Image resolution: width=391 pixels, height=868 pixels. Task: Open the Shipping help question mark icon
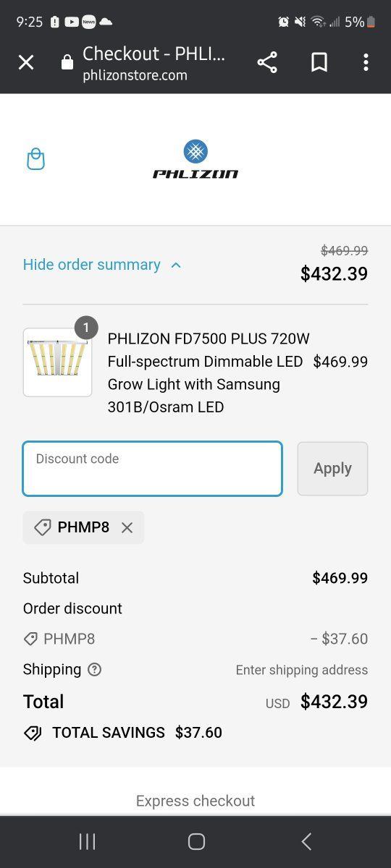tap(94, 670)
